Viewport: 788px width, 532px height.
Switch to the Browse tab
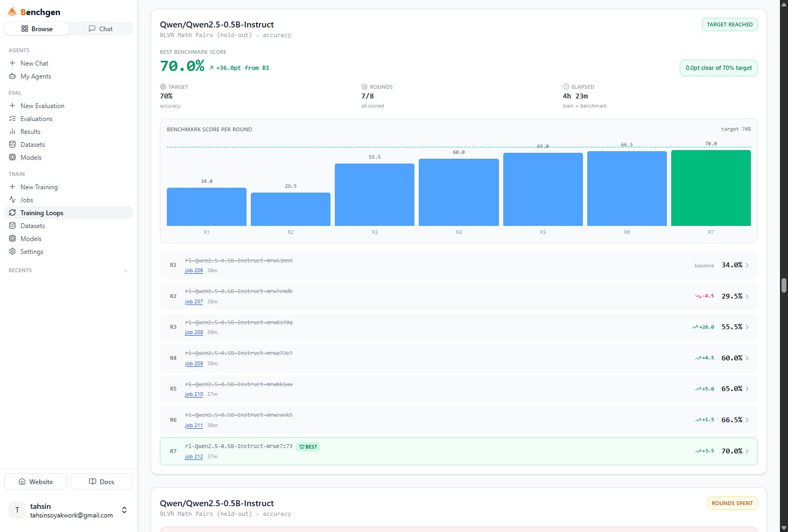pos(37,29)
